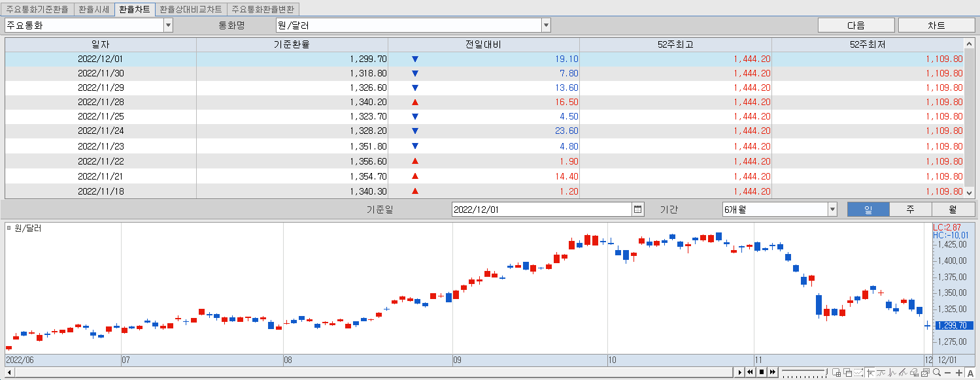
Task: Open the 환율상대비교차트 tab
Action: pos(190,9)
